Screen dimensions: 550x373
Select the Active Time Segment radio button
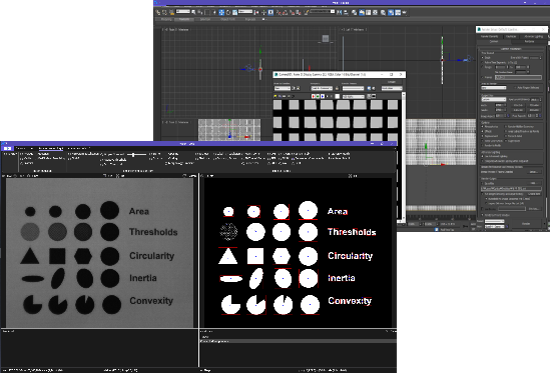point(482,62)
